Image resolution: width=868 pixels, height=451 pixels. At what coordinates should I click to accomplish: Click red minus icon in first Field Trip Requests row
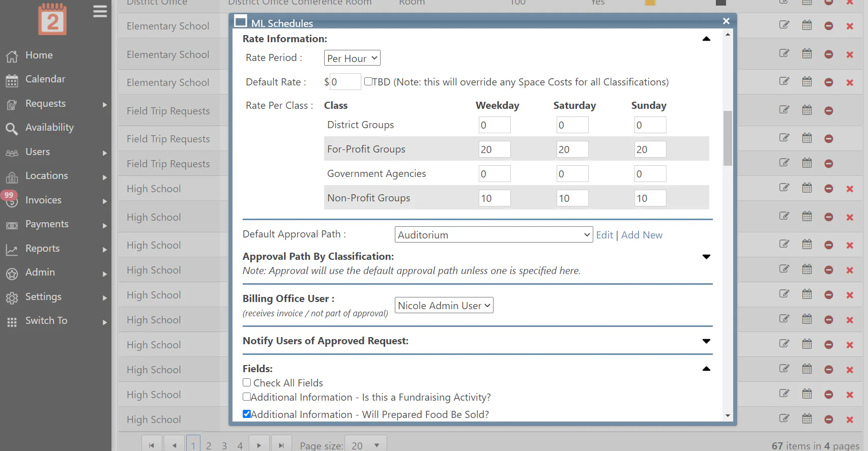(829, 111)
